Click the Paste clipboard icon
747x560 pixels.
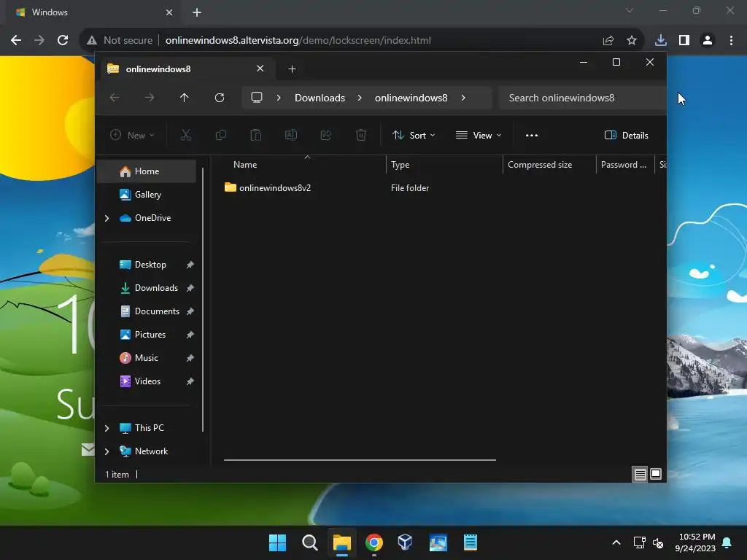256,135
